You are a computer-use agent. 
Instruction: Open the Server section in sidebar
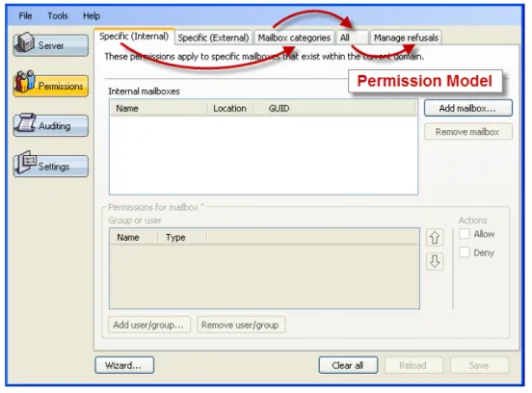tap(51, 44)
